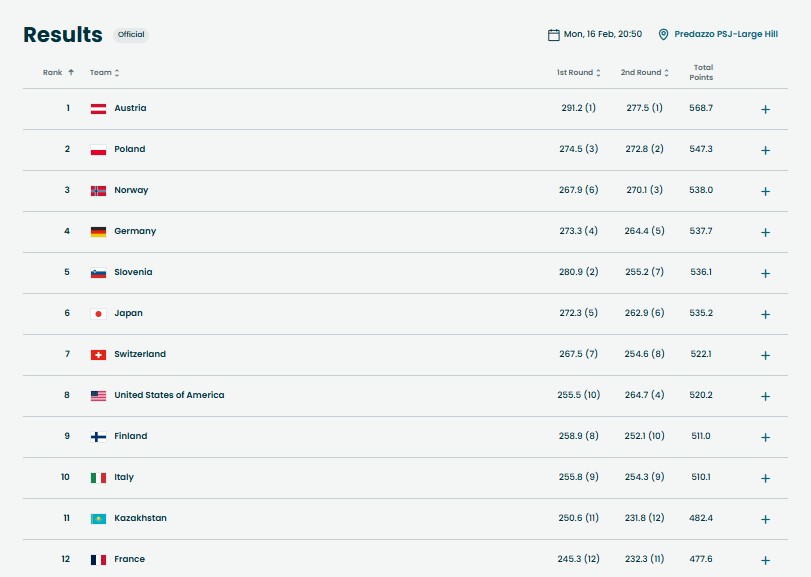Screen dimensions: 811x577
Task: Expand the United States of America row
Action: [765, 396]
